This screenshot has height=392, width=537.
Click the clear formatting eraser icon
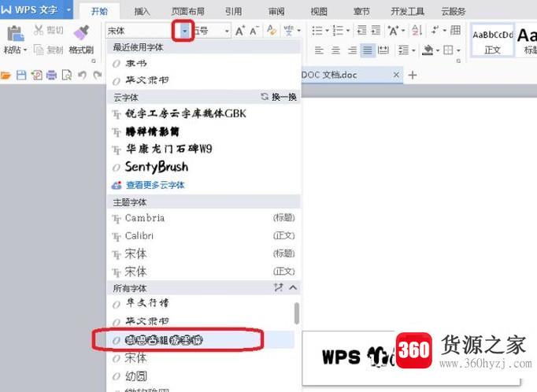tap(272, 31)
